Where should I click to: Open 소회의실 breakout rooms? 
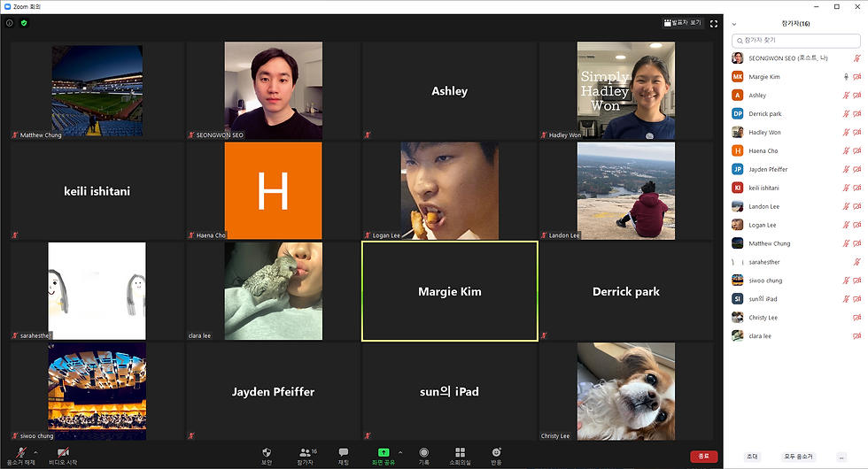pos(460,456)
